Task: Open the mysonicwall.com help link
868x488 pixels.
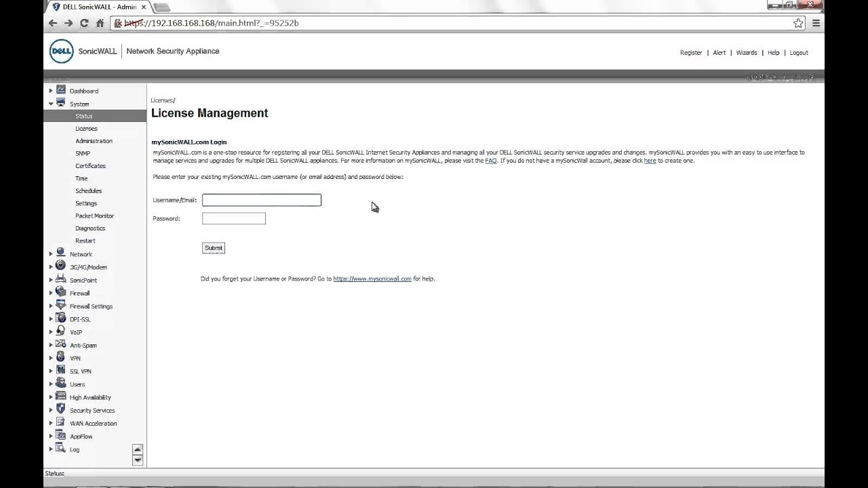Action: coord(372,279)
